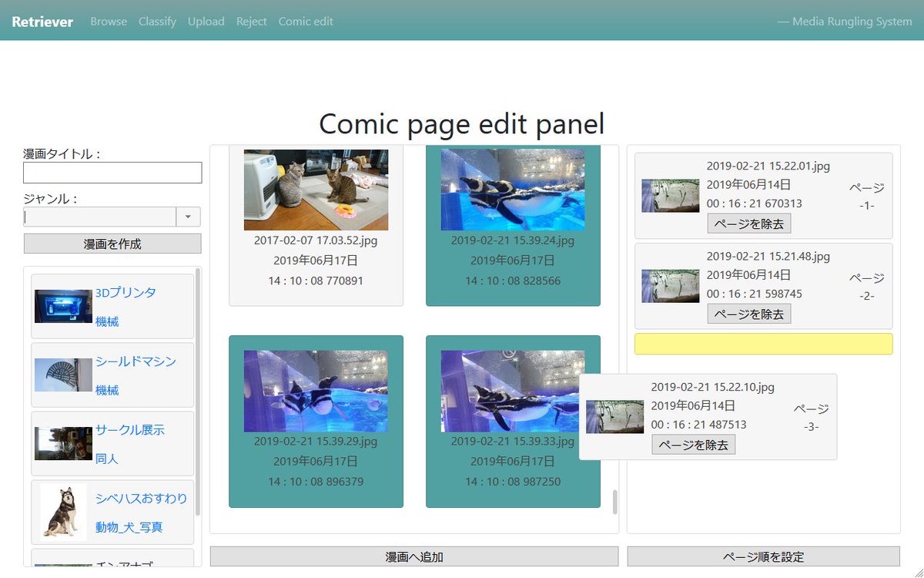Viewport: 924px width, 578px height.
Task: Remove page 3 with ページを除去
Action: 694,445
